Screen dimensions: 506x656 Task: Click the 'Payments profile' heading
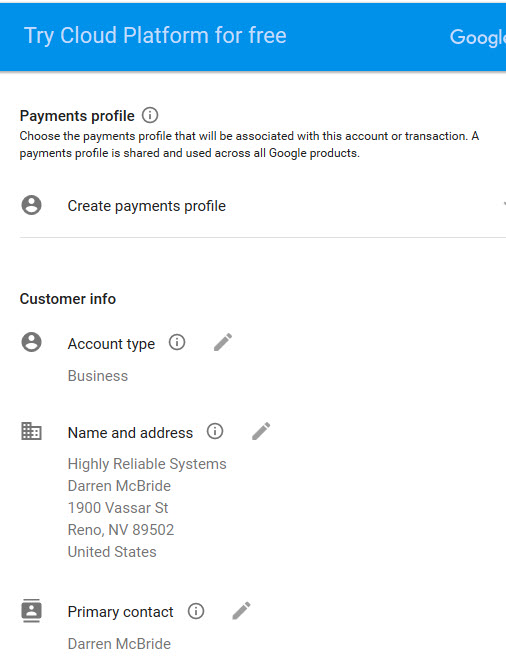click(x=77, y=116)
